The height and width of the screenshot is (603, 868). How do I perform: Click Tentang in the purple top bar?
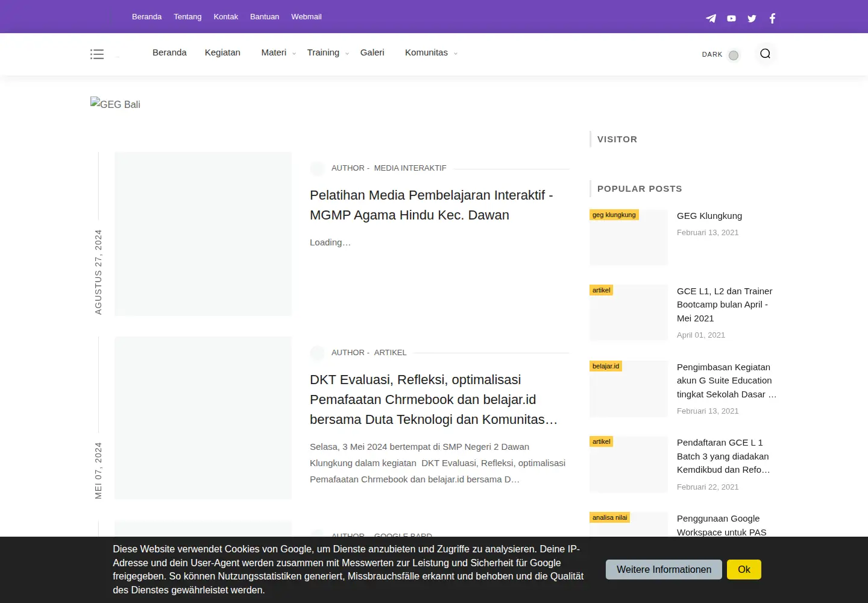pos(187,17)
